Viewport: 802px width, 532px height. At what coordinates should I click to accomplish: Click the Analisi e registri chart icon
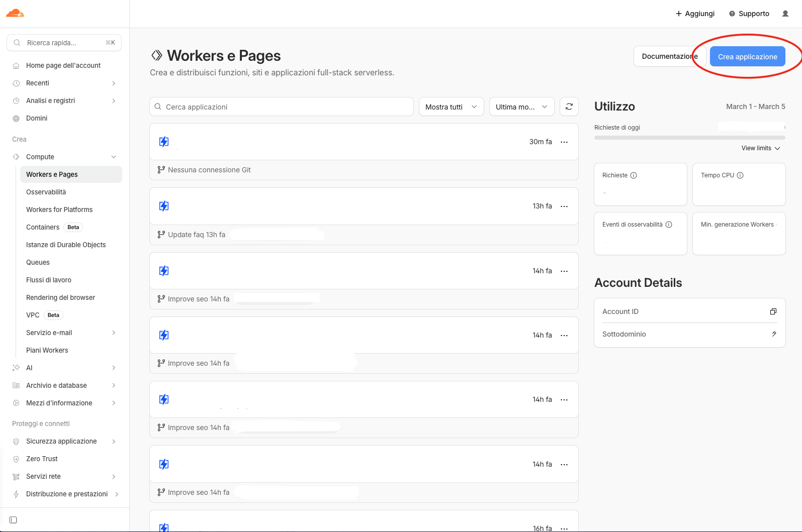(x=16, y=100)
